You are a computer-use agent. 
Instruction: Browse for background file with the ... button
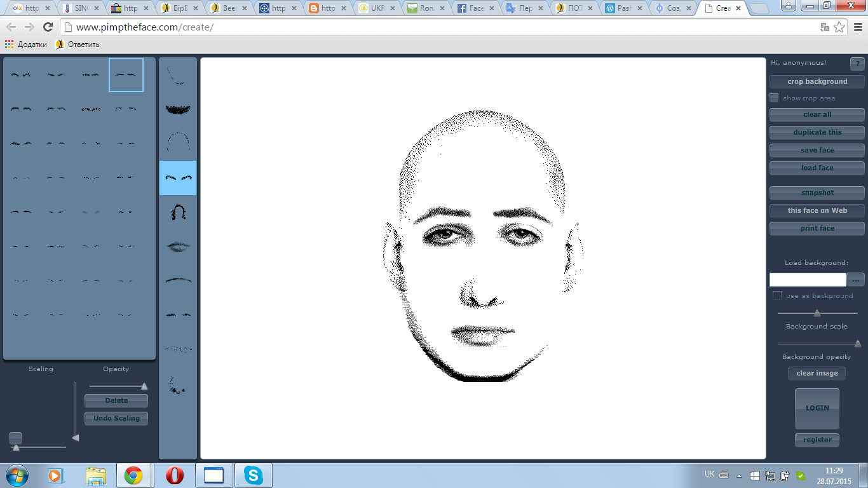[856, 280]
